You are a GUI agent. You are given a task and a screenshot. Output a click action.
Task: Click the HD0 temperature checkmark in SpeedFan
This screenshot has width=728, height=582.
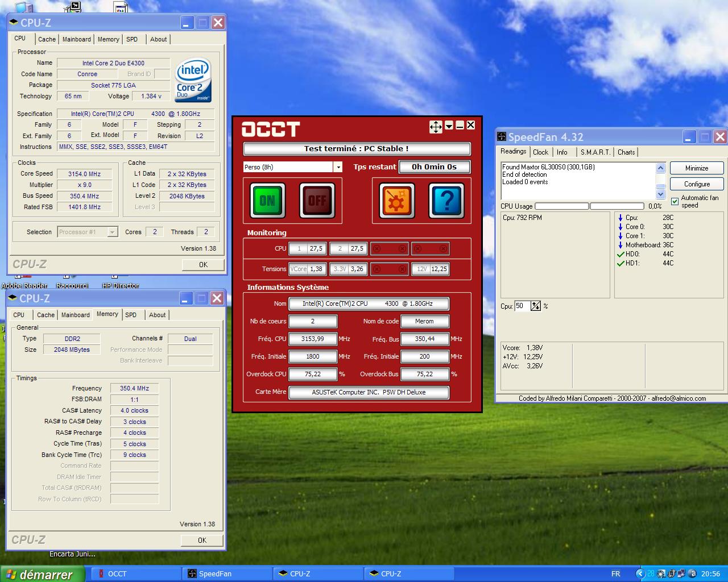621,254
